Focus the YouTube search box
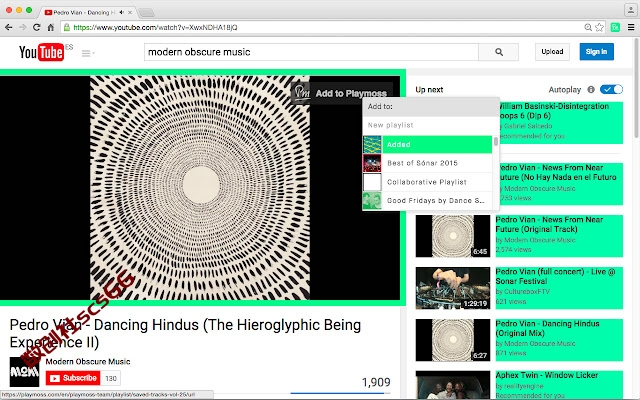 (311, 52)
